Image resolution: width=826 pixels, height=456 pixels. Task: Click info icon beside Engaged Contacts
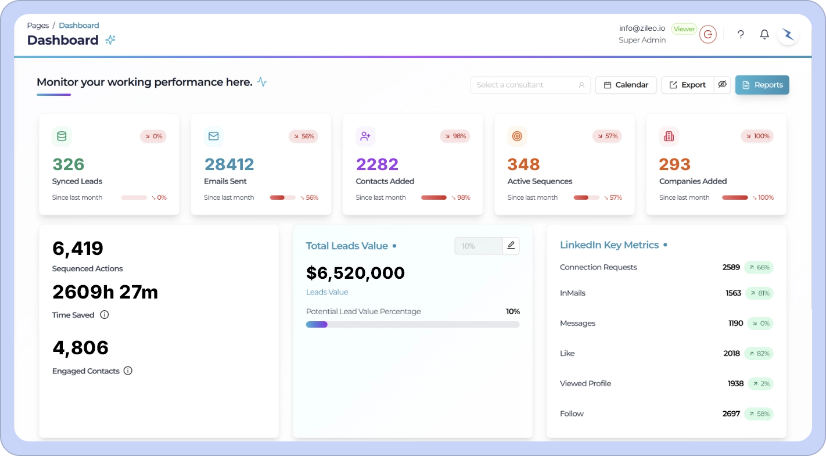coord(128,371)
